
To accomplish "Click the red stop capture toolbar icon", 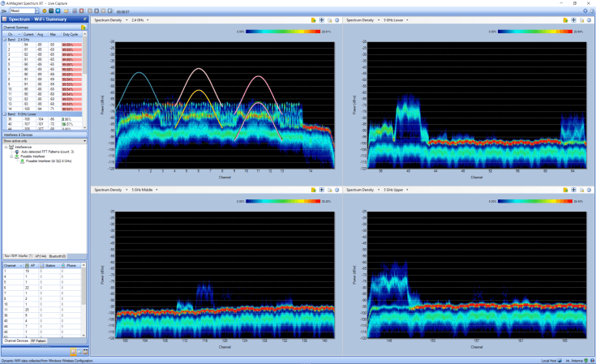I will tap(80, 11).
